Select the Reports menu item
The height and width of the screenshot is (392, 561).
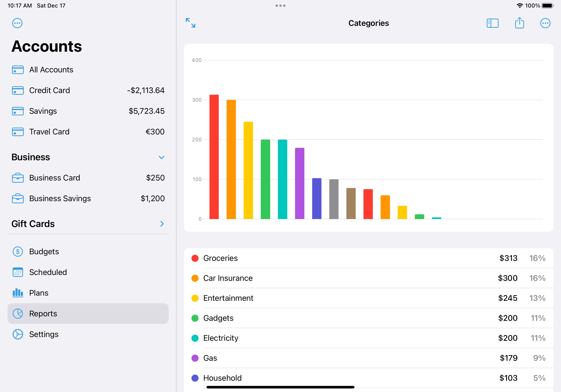pyautogui.click(x=88, y=313)
